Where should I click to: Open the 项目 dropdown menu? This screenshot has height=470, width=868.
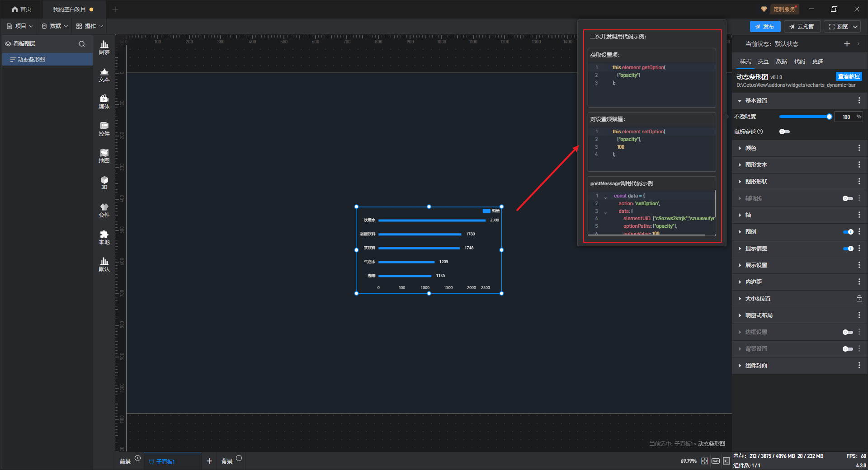[x=20, y=26]
